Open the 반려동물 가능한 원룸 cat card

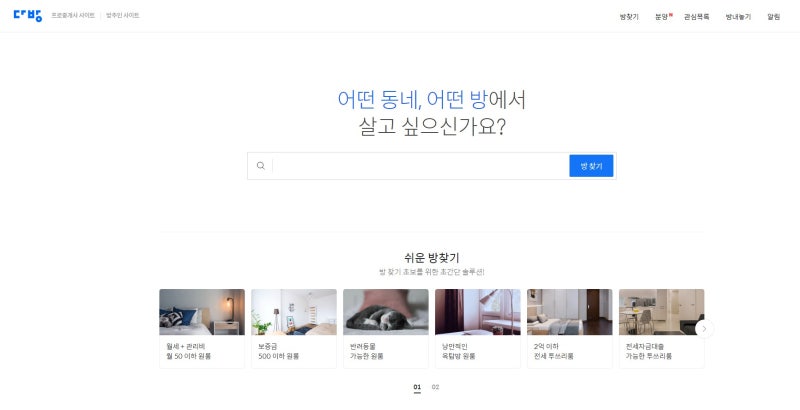click(386, 328)
